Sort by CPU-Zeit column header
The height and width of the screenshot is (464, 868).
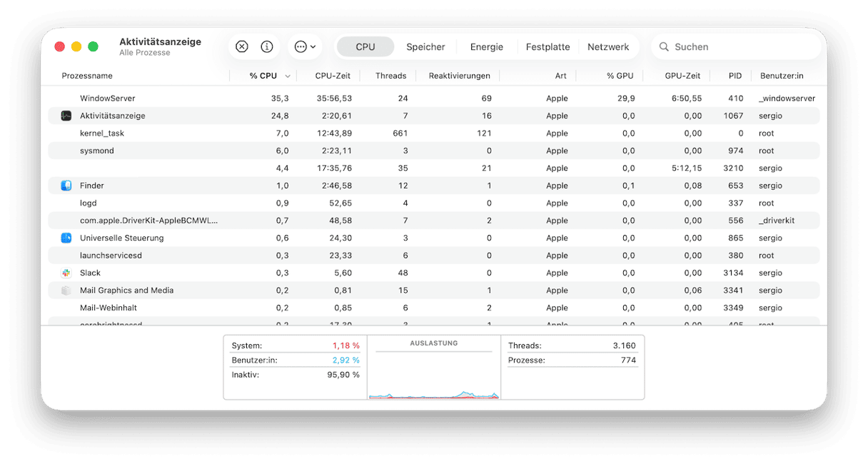333,76
